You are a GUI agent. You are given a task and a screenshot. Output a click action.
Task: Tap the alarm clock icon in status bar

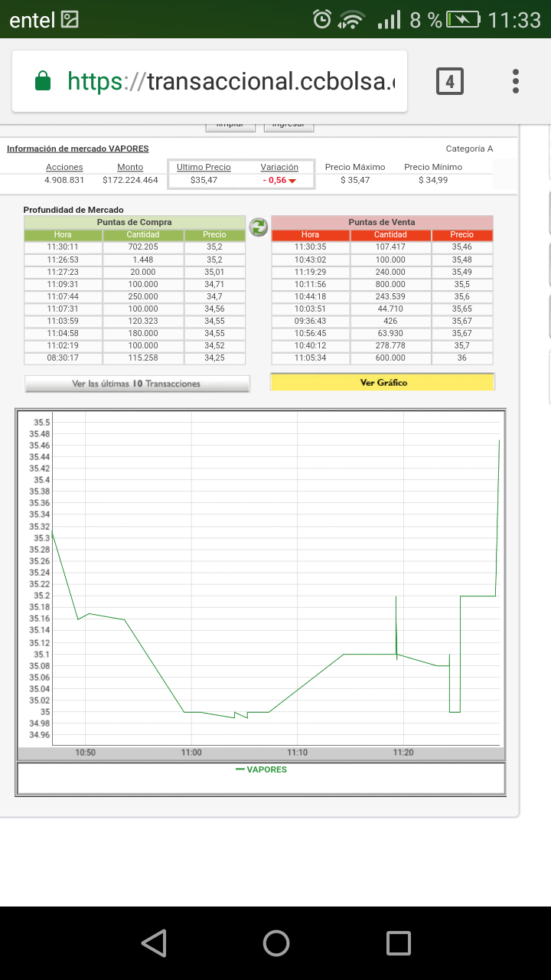click(x=322, y=19)
